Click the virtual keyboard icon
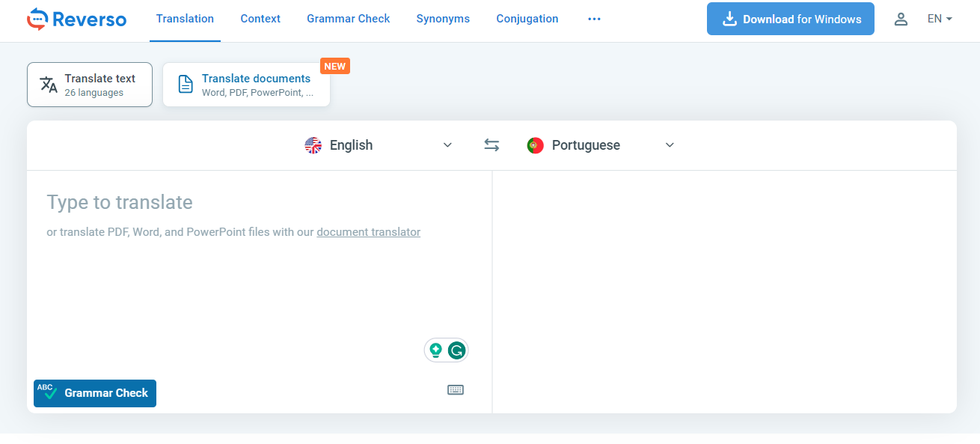The height and width of the screenshot is (444, 980). pos(456,389)
